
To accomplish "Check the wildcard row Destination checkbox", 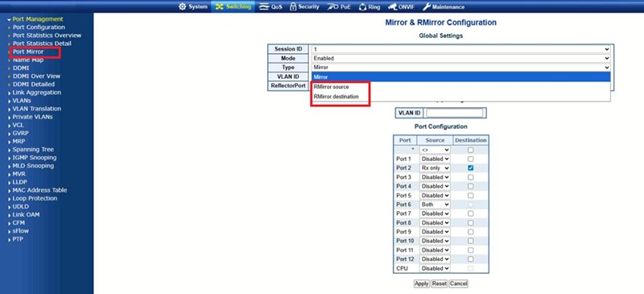I will [x=471, y=150].
